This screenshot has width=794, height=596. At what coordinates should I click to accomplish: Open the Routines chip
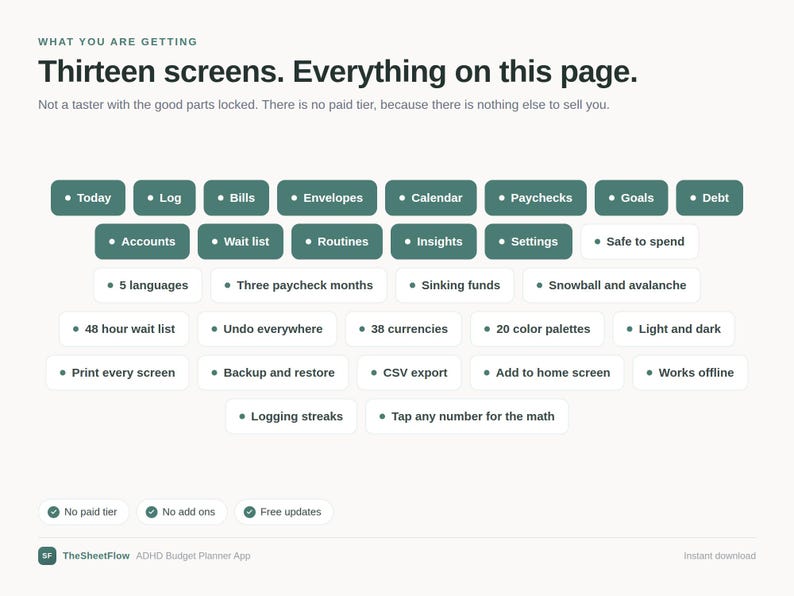[x=337, y=242]
